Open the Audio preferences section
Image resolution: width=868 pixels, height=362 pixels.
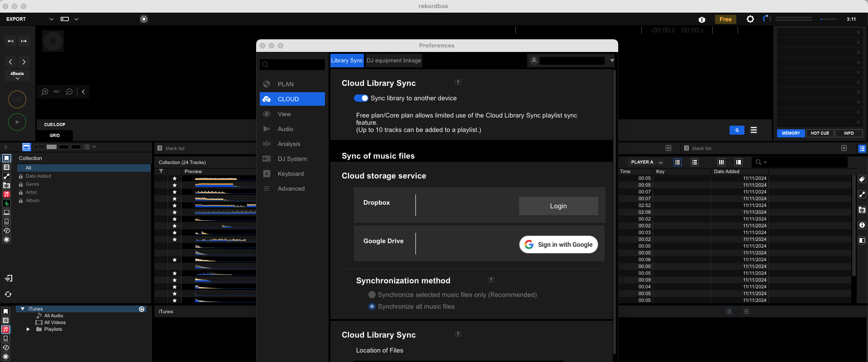pyautogui.click(x=286, y=129)
